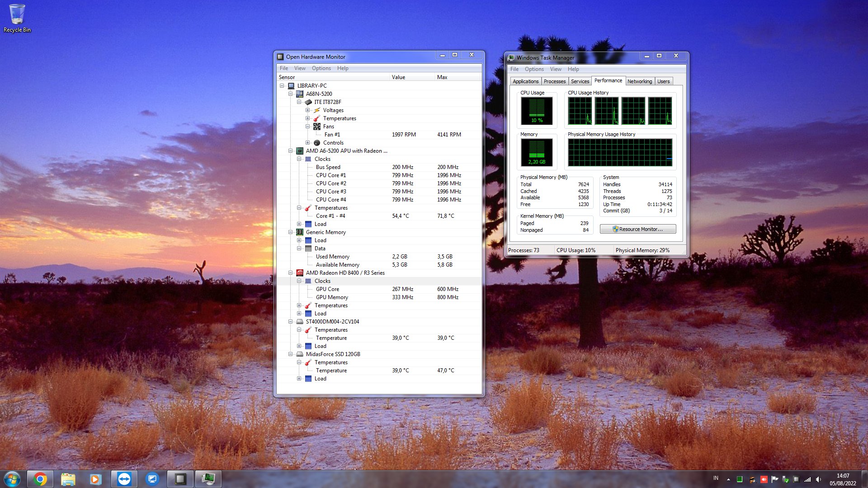Expand the Controls node

coord(307,143)
